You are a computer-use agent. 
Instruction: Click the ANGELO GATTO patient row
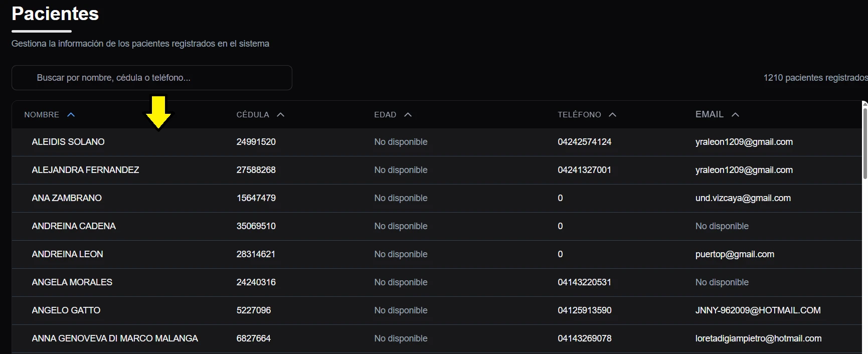coord(66,310)
